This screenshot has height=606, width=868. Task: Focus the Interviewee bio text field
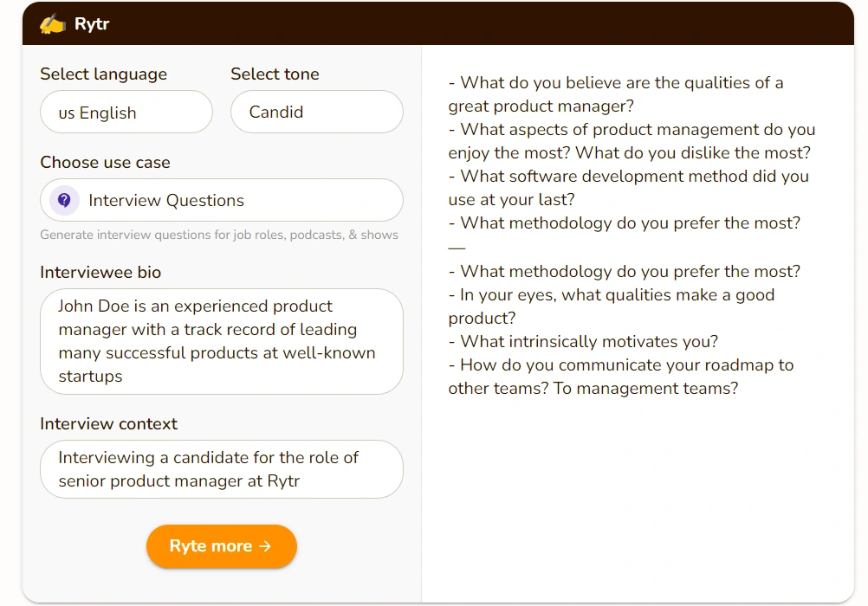222,341
